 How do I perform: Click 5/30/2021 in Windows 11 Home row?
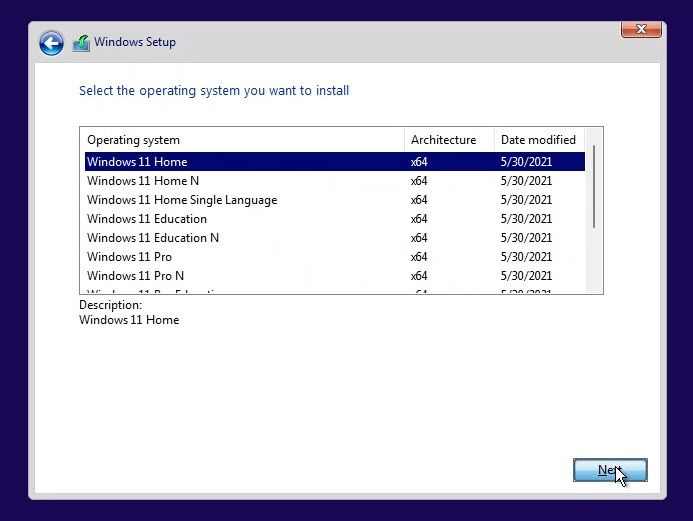point(526,162)
